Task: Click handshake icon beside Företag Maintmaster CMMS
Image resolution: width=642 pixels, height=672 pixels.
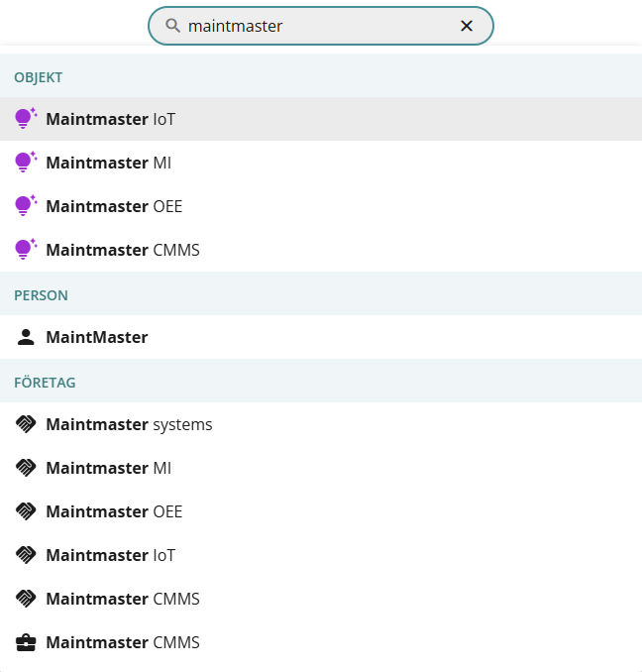Action: pyautogui.click(x=26, y=599)
